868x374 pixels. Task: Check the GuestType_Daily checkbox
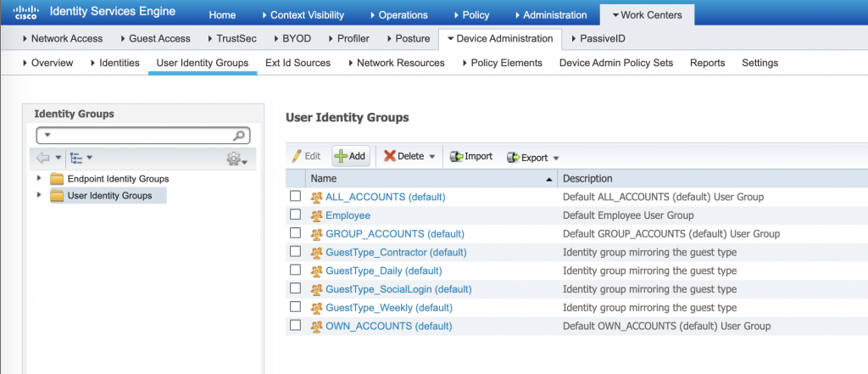tap(295, 270)
